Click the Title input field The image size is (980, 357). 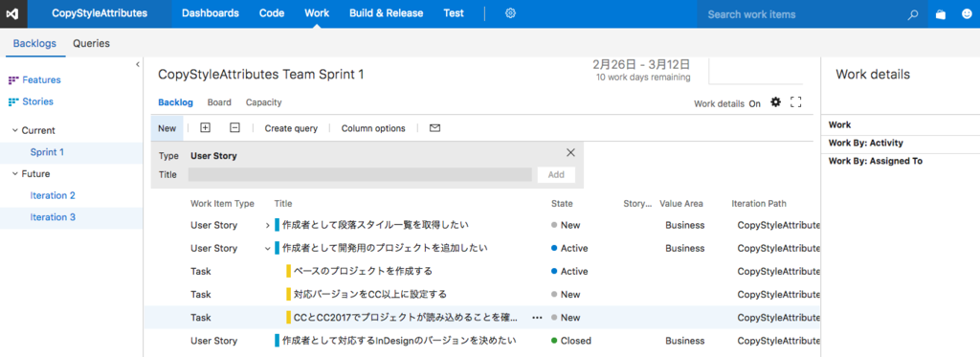click(360, 174)
